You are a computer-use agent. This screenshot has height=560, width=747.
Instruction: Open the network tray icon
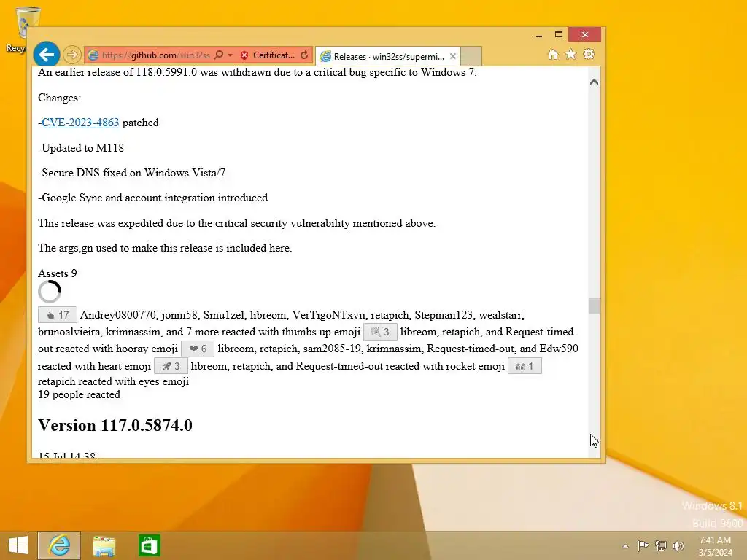(x=661, y=545)
